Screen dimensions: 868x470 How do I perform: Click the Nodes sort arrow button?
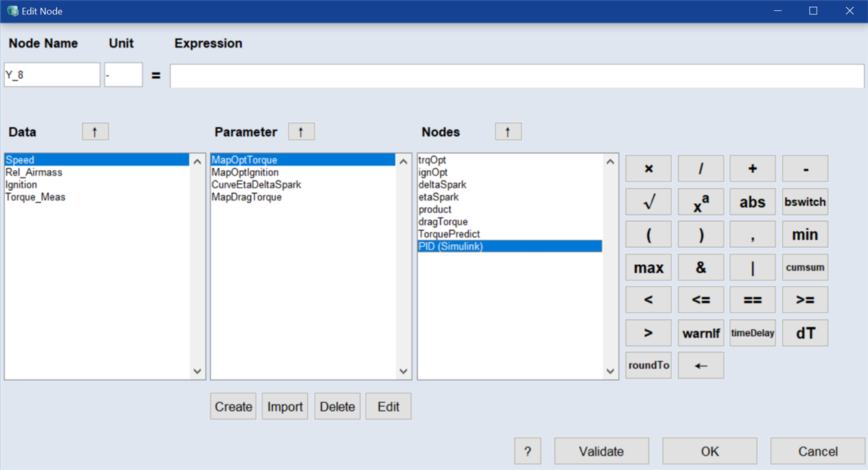(x=508, y=132)
